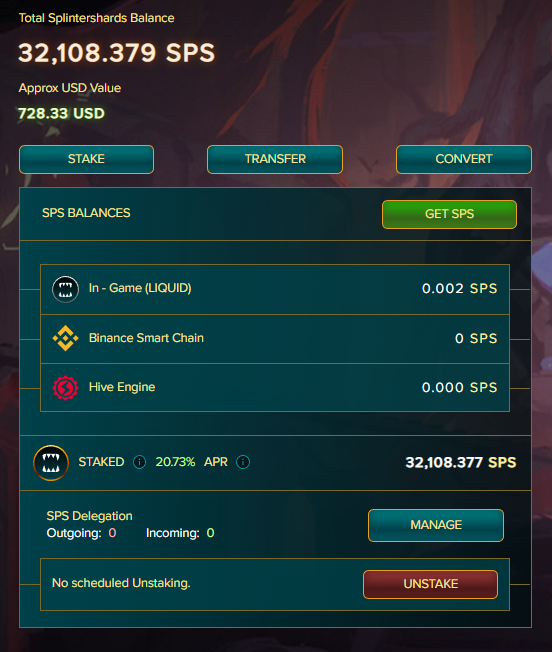Show info icon next to APR
The width and height of the screenshot is (552, 652).
click(x=243, y=462)
